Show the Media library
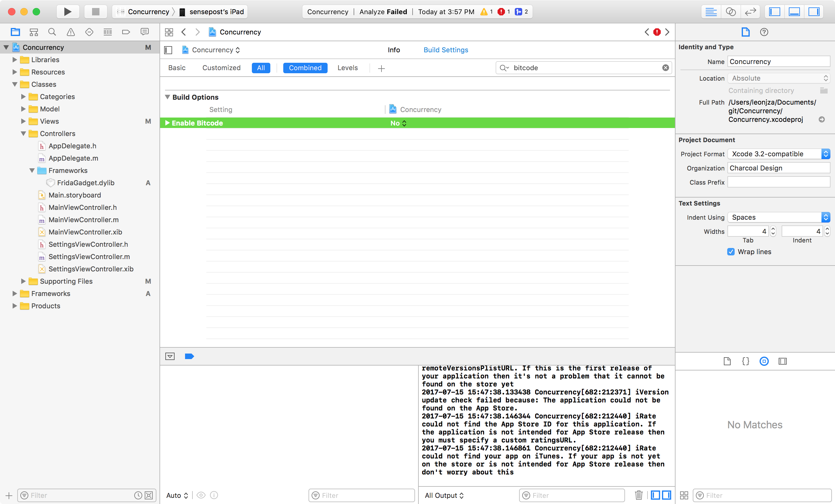 click(x=782, y=361)
